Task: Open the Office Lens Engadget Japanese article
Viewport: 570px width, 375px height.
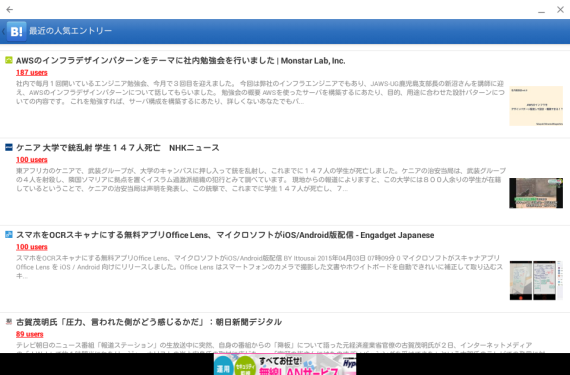Action: pyautogui.click(x=225, y=235)
